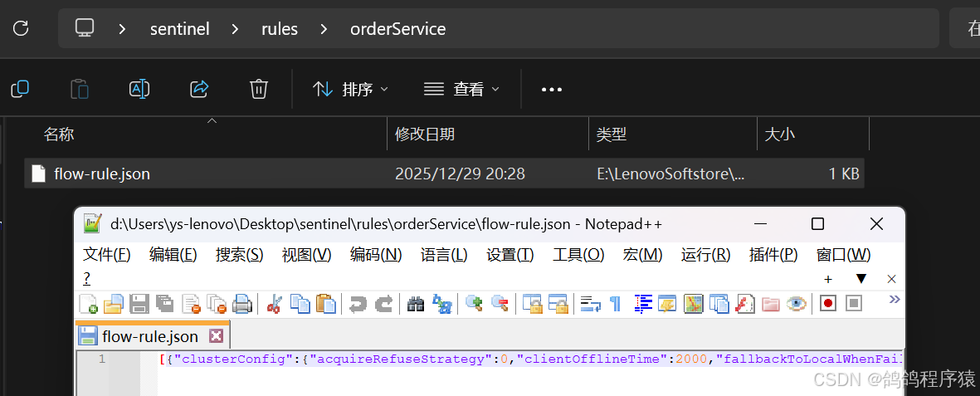
Task: Open the ? help menu
Action: point(86,278)
